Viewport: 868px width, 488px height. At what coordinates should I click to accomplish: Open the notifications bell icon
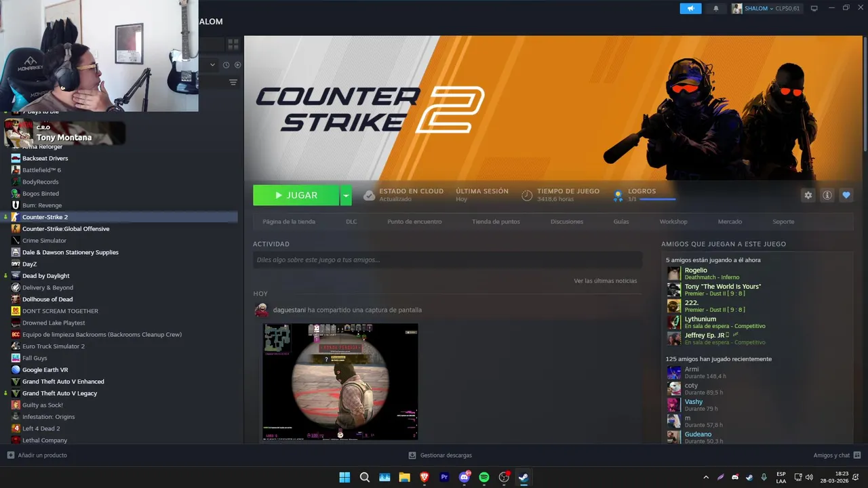click(716, 8)
